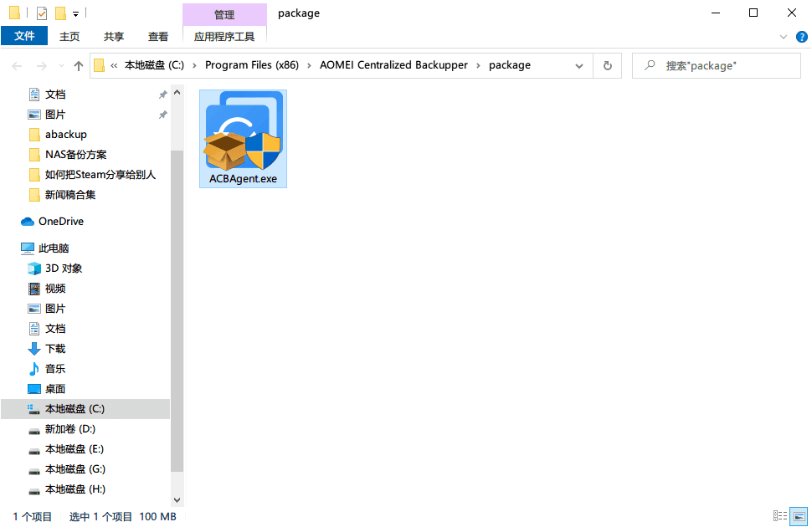Open the 应用程序工具 ribbon tab
Image resolution: width=812 pixels, height=527 pixels.
(x=224, y=37)
